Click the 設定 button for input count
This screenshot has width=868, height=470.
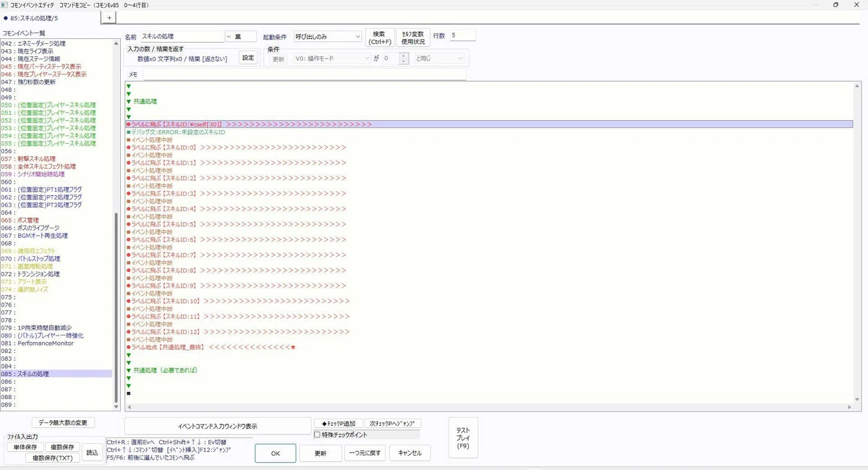pyautogui.click(x=248, y=58)
